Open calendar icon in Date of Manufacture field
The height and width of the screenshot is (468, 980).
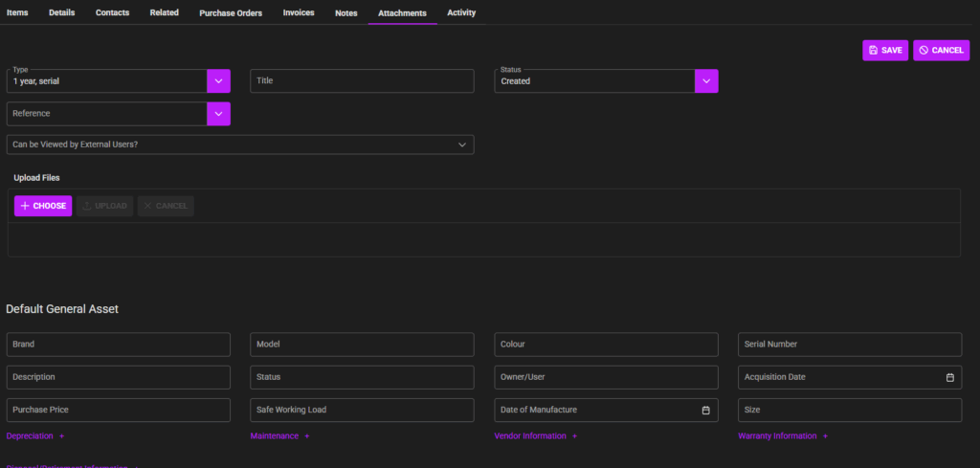coord(705,410)
